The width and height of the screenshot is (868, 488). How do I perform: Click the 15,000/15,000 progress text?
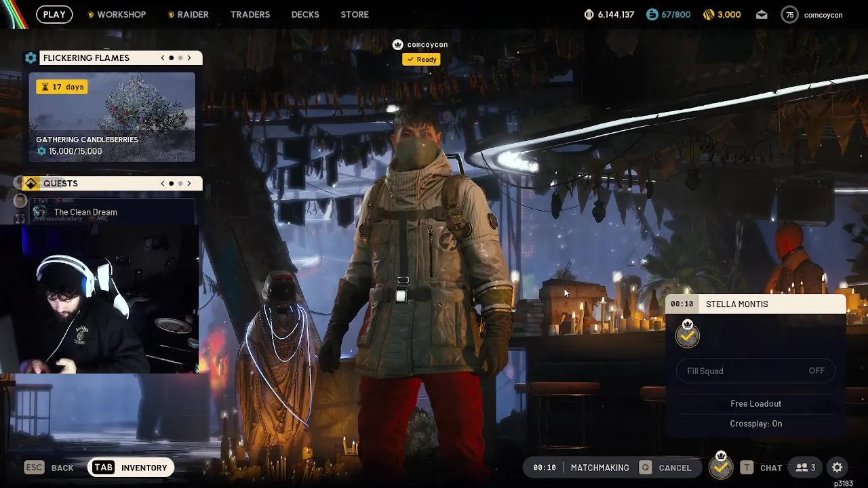[75, 151]
